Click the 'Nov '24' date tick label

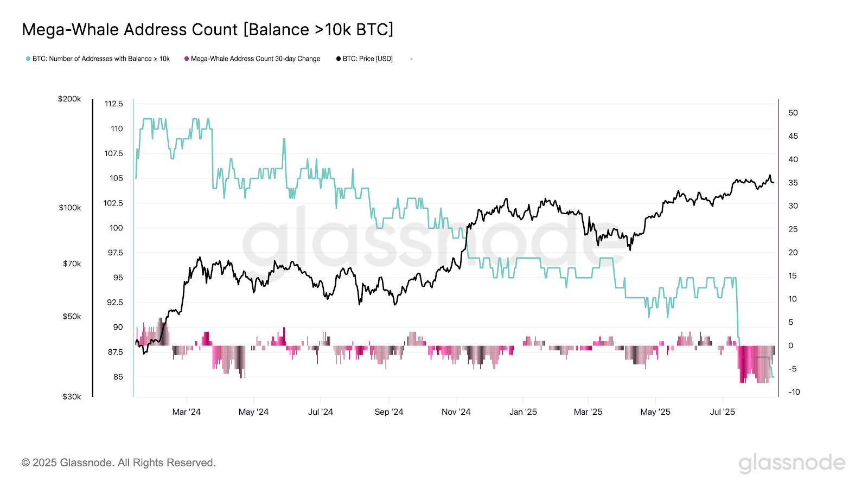[x=456, y=412]
